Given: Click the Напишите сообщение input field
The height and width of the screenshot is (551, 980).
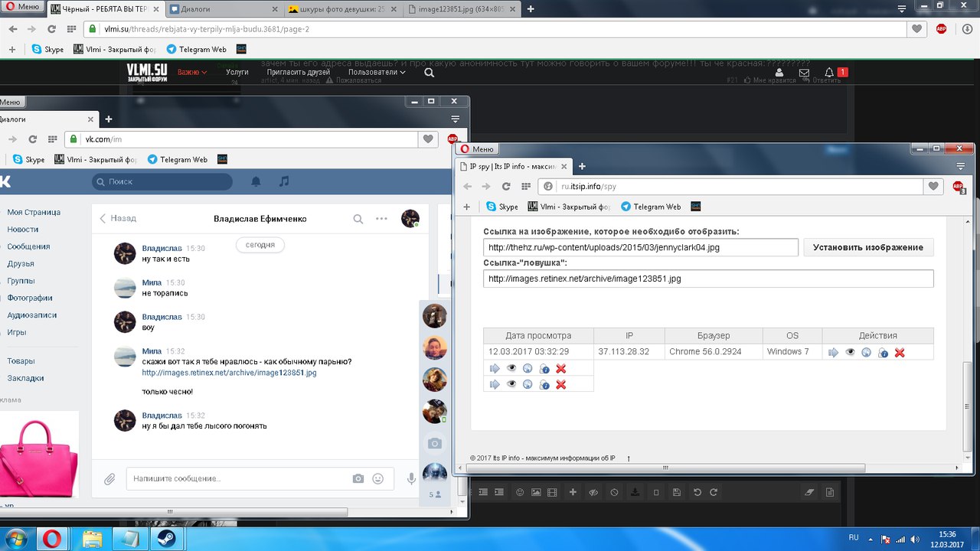Looking at the screenshot, I should (237, 478).
